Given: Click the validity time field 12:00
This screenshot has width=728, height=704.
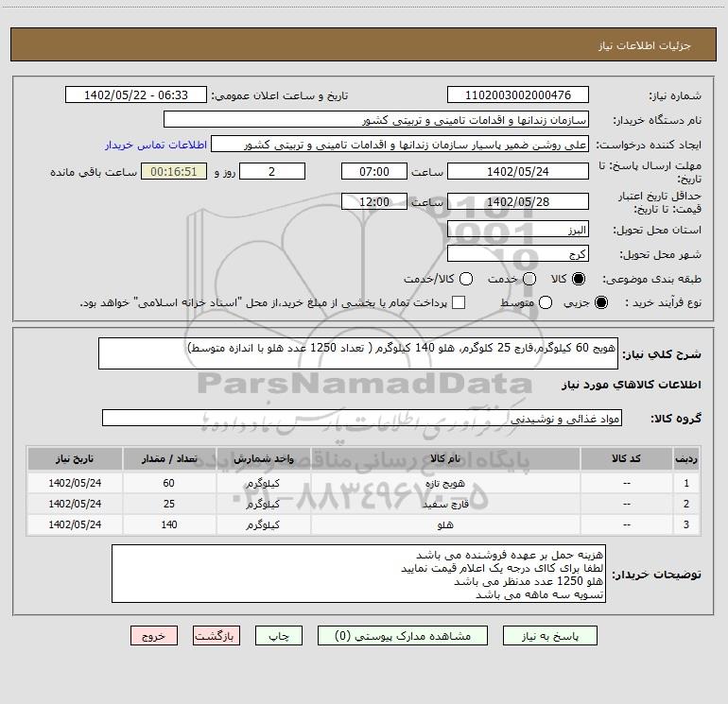Looking at the screenshot, I should point(374,201).
